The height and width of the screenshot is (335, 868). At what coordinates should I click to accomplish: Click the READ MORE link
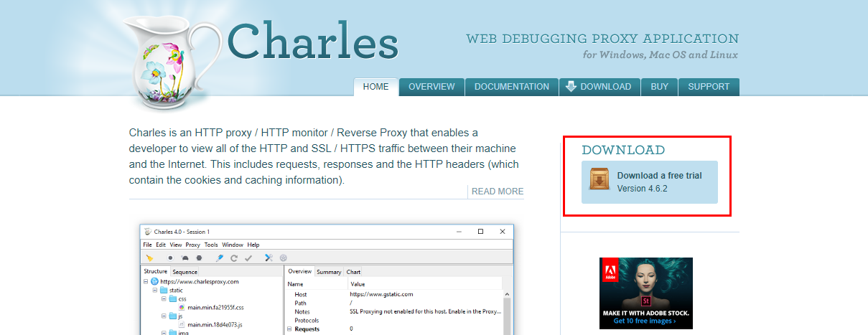tap(498, 192)
